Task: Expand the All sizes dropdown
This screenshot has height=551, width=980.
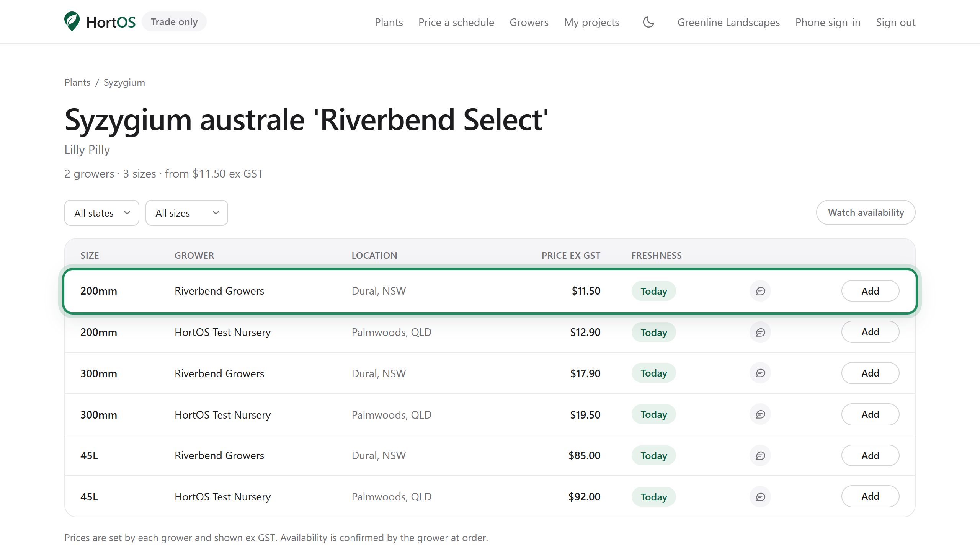Action: (x=187, y=213)
